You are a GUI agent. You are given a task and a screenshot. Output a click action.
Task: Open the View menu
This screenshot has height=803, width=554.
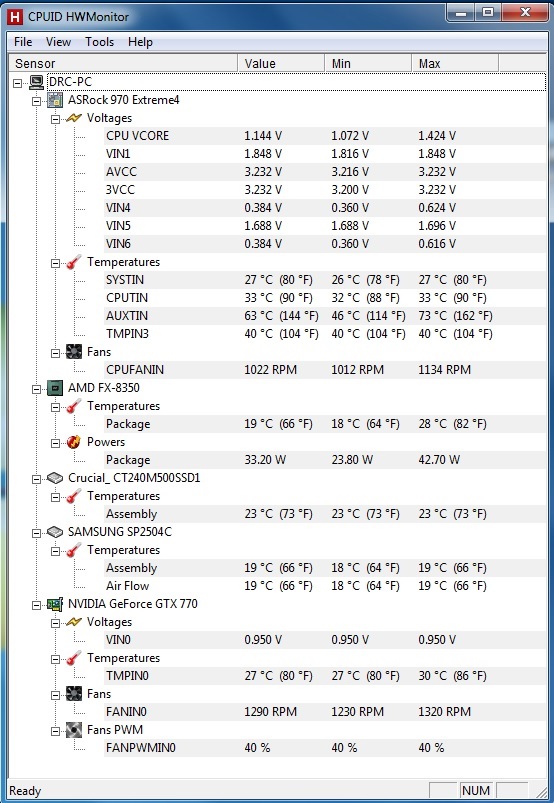pos(58,42)
